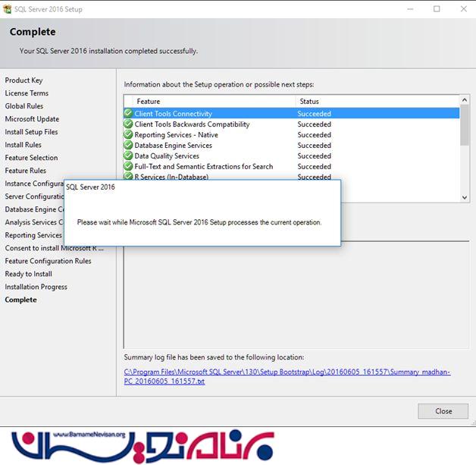The height and width of the screenshot is (465, 476).
Task: Select the Client Tools Connectivity row
Action: [174, 114]
